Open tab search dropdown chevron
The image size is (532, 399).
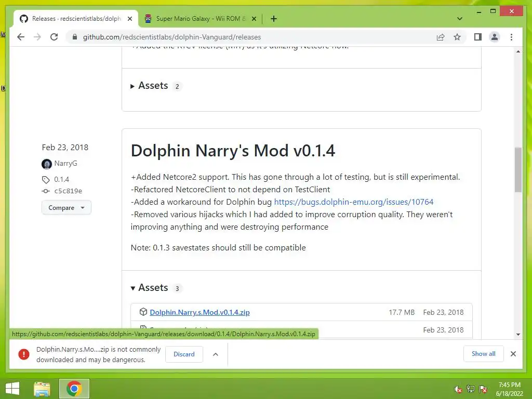(x=459, y=19)
